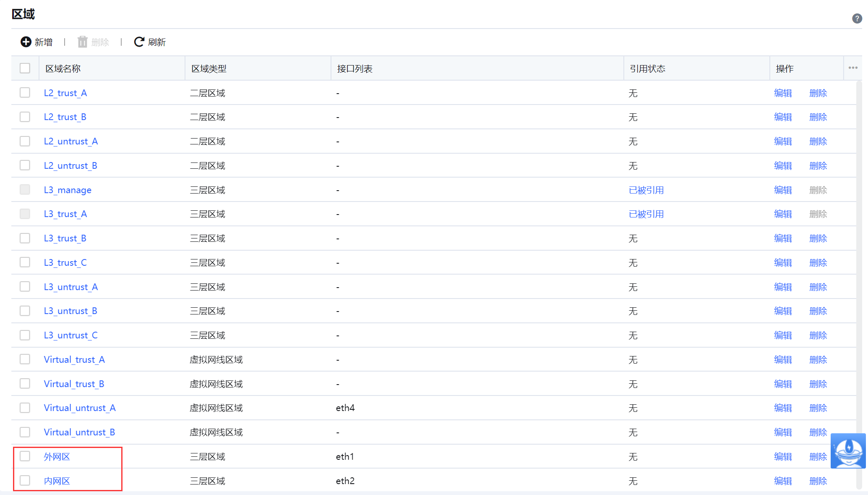868x495 pixels.
Task: Click the vertical scrollbar of the table
Action: pos(859,285)
